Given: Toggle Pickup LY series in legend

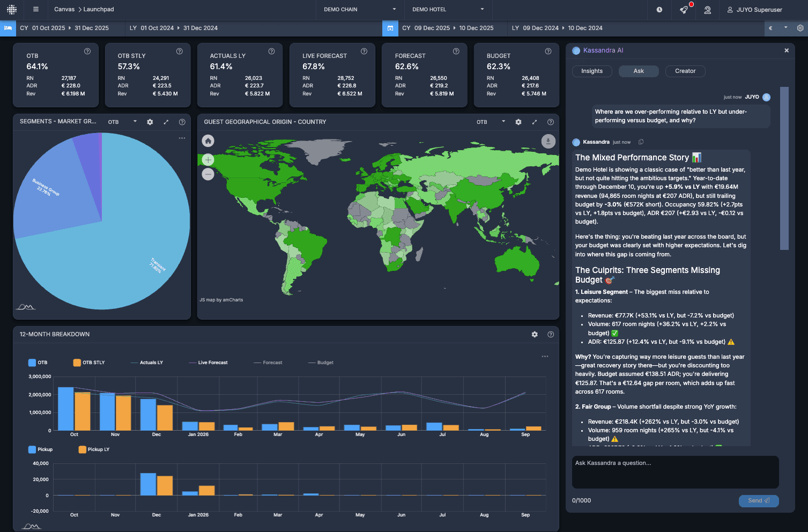Looking at the screenshot, I should [x=94, y=449].
